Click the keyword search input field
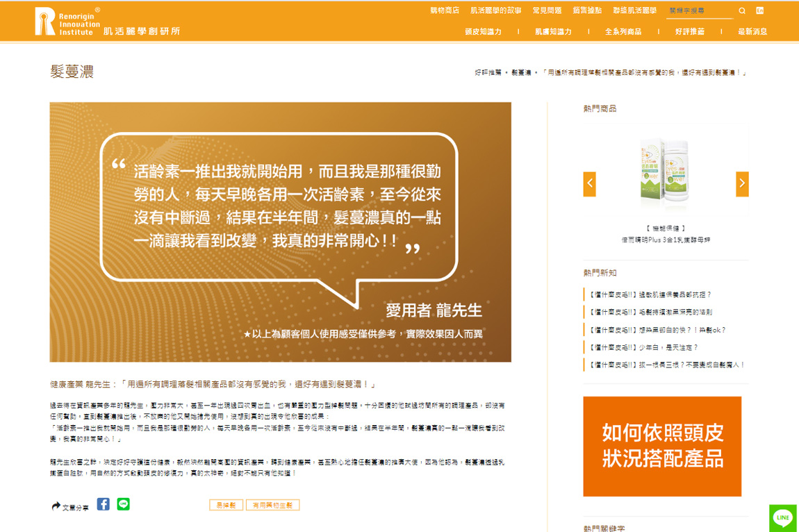The height and width of the screenshot is (532, 799). point(698,11)
